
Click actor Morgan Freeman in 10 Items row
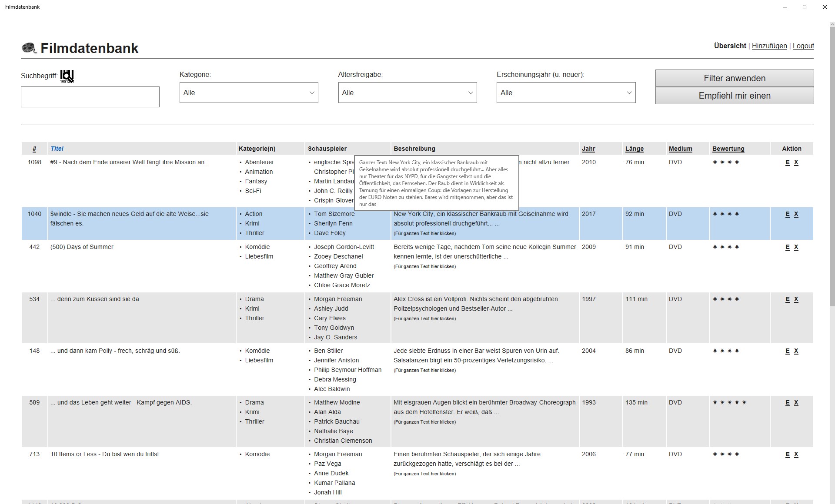tap(338, 454)
